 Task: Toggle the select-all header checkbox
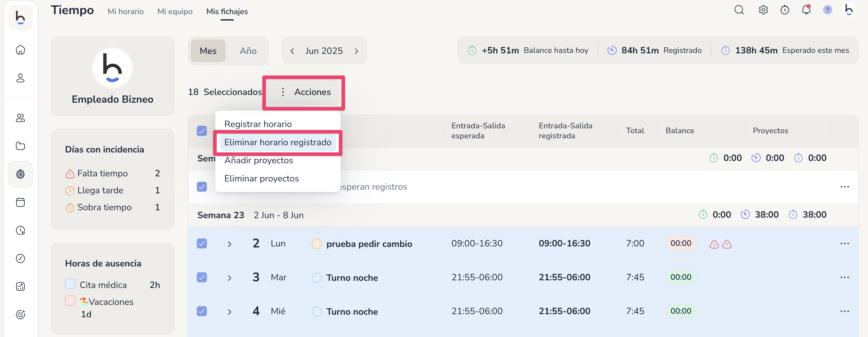click(202, 131)
